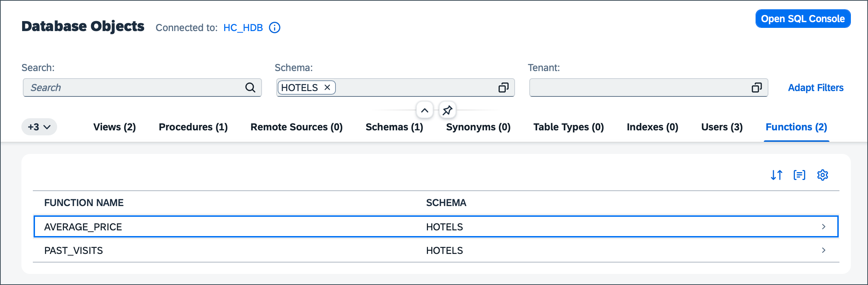Image resolution: width=868 pixels, height=285 pixels.
Task: Open table sort settings
Action: pyautogui.click(x=776, y=175)
